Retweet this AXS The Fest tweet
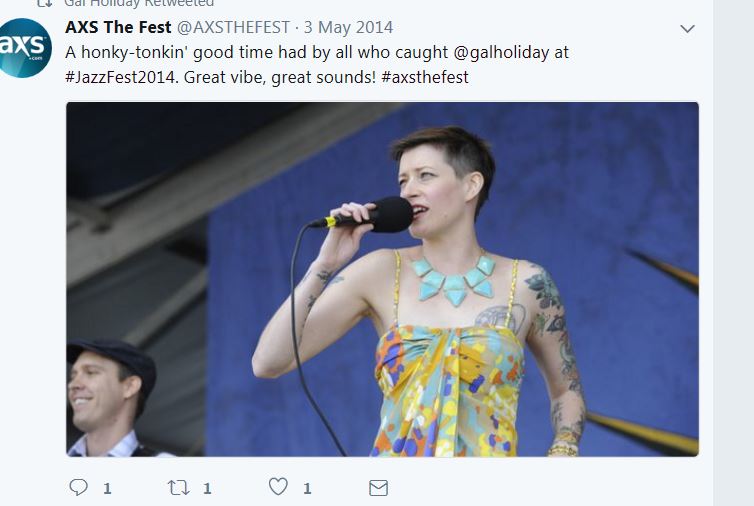The height and width of the screenshot is (506, 754). 178,488
